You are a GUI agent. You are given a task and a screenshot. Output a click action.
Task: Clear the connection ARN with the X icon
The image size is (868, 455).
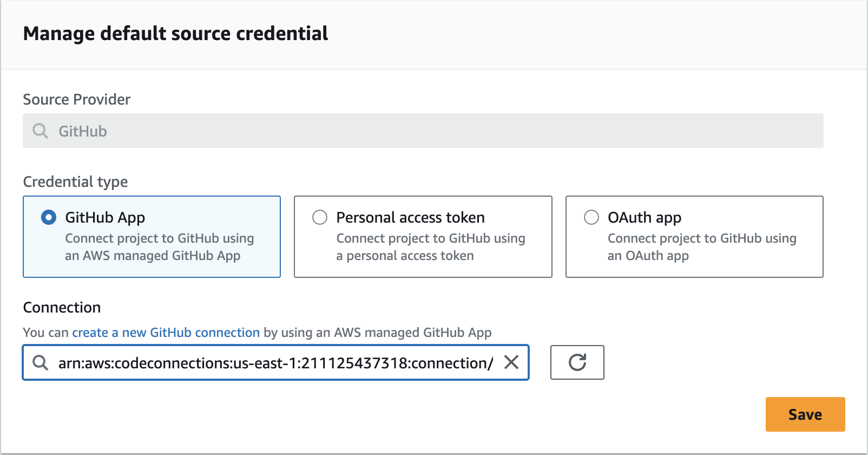(x=511, y=362)
